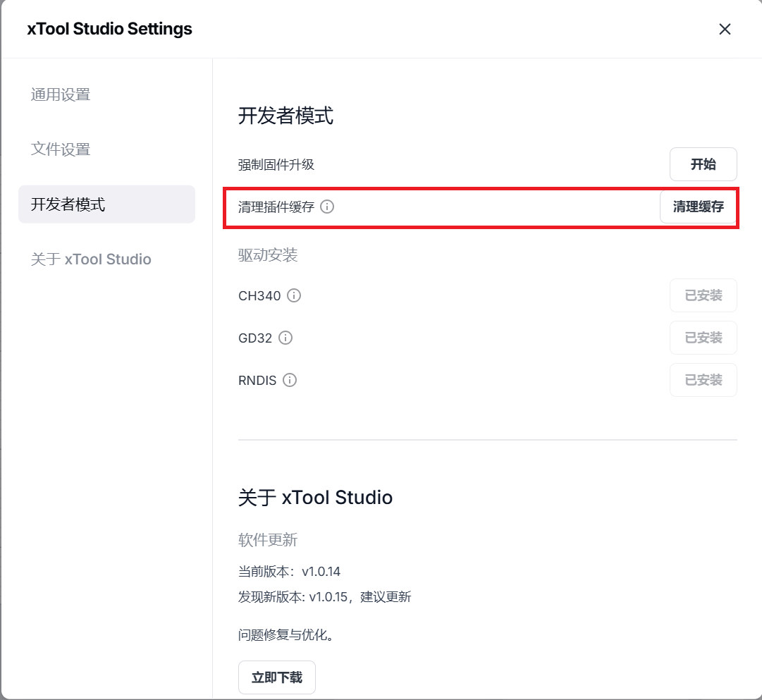
Task: Click the current version v1.0.14 text
Action: (290, 571)
